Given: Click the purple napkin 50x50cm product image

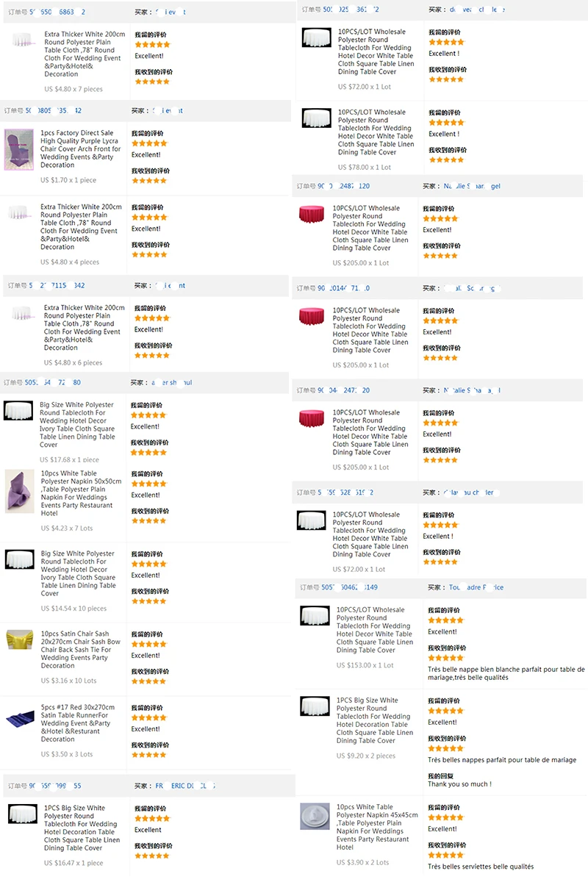Looking at the screenshot, I should coord(19,492).
